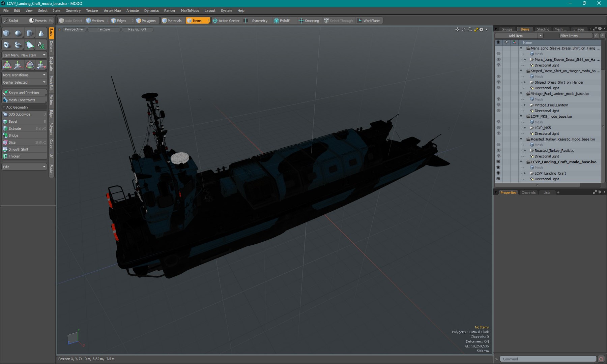Open the Deform vertical tab
Image resolution: width=607 pixels, height=364 pixels.
coord(51,47)
